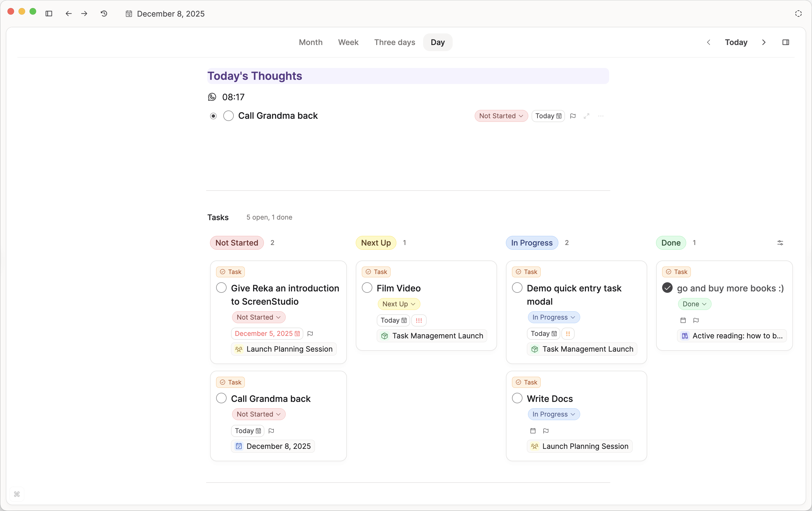Check off the Film Video task
Viewport: 812px width, 511px height.
367,288
